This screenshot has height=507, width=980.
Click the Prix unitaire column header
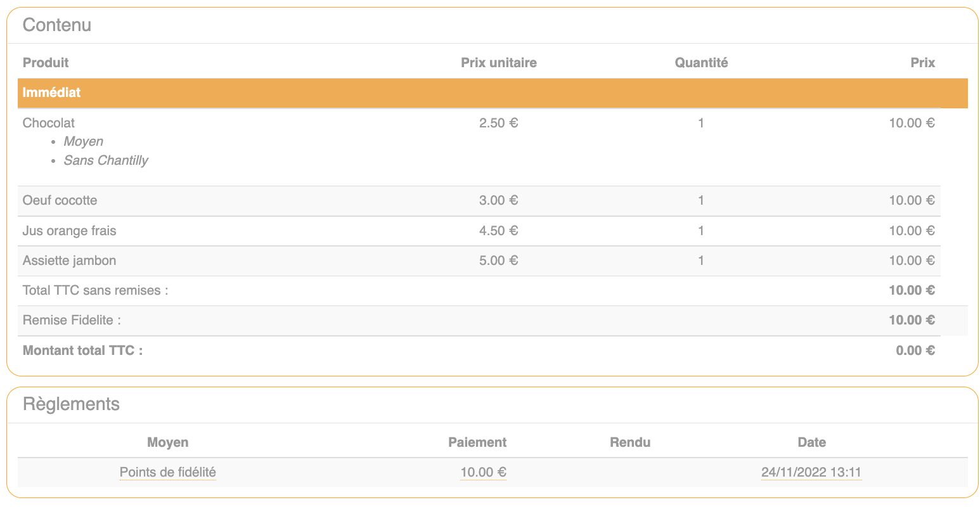click(x=498, y=63)
